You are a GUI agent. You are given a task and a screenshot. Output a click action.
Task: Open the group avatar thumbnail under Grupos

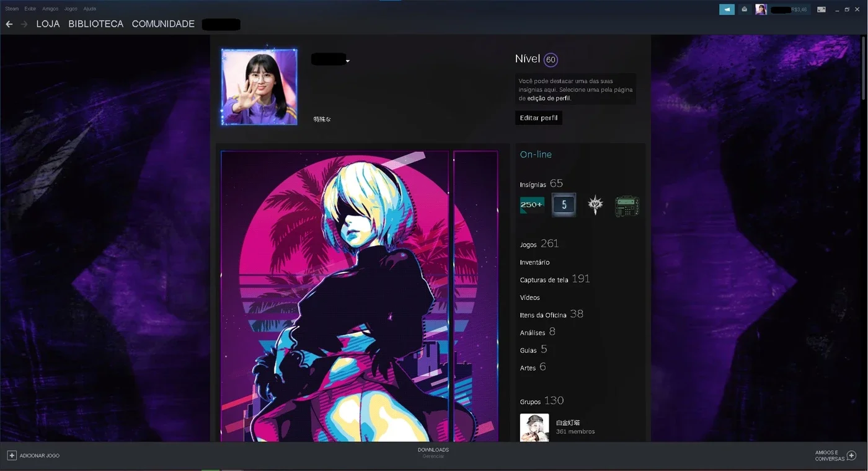[534, 428]
